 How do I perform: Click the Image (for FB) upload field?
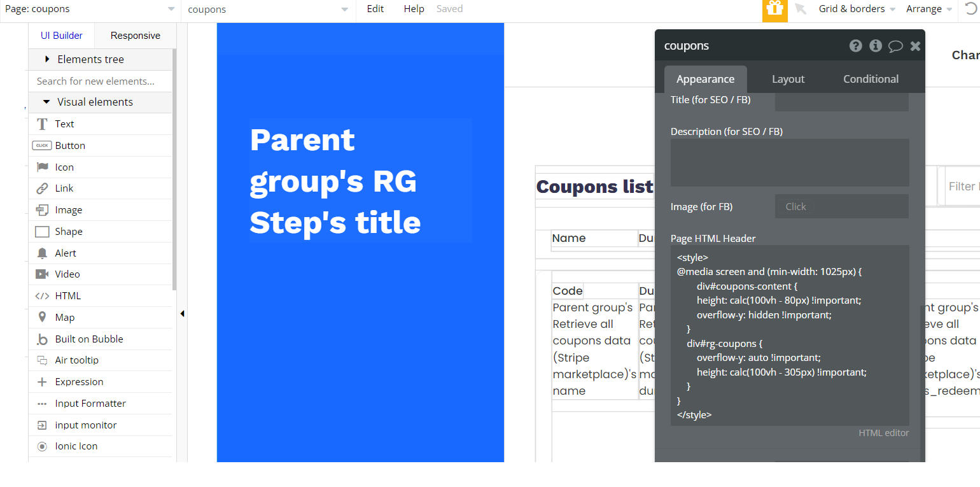[x=842, y=207]
